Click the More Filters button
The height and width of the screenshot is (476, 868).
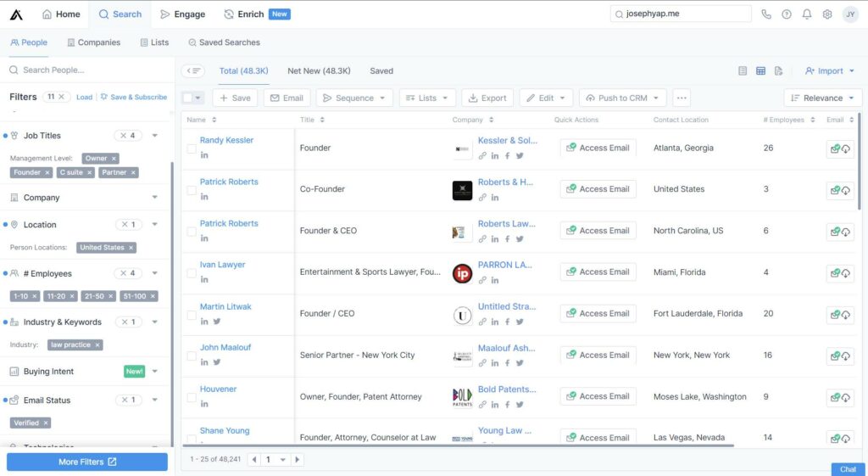click(x=87, y=462)
